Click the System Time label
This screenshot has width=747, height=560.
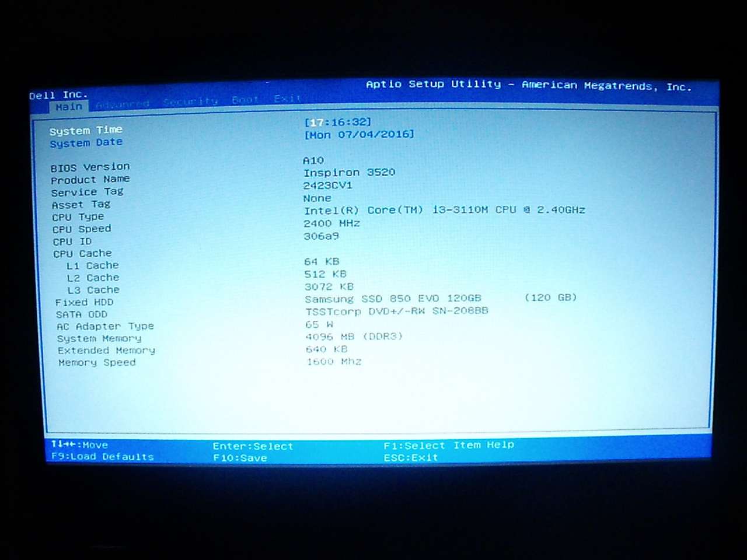(x=86, y=130)
